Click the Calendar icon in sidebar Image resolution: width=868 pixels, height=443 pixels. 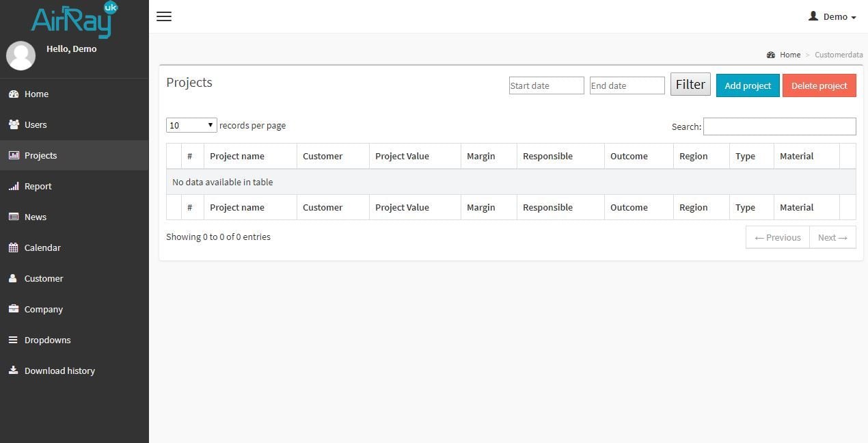pos(14,248)
